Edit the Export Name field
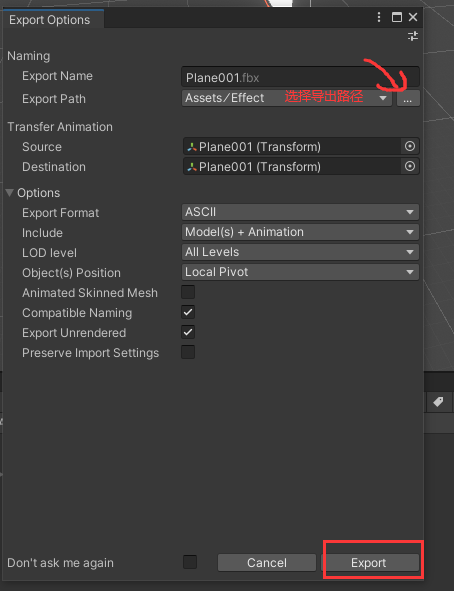This screenshot has width=454, height=591. click(300, 78)
